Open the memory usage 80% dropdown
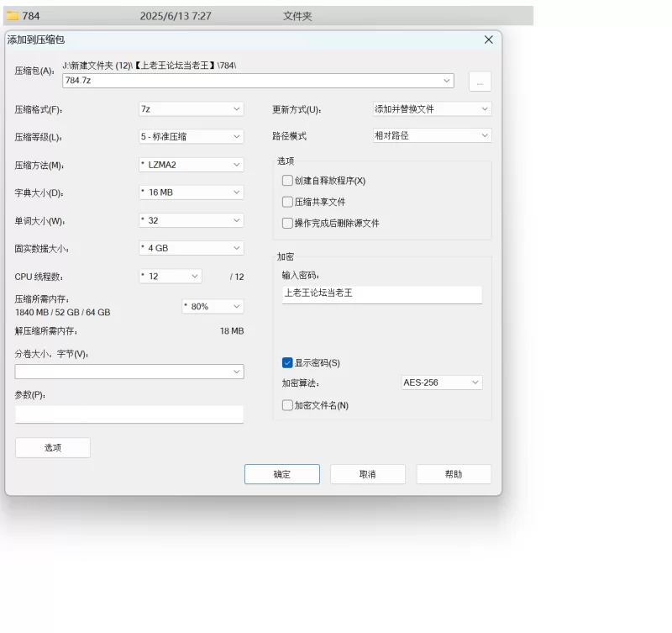This screenshot has width=672, height=633. tap(213, 306)
